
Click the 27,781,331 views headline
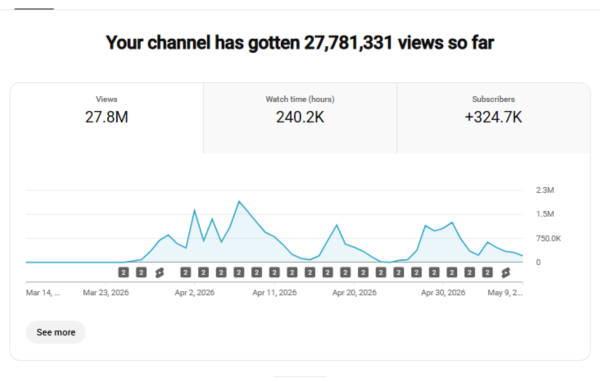click(x=300, y=42)
